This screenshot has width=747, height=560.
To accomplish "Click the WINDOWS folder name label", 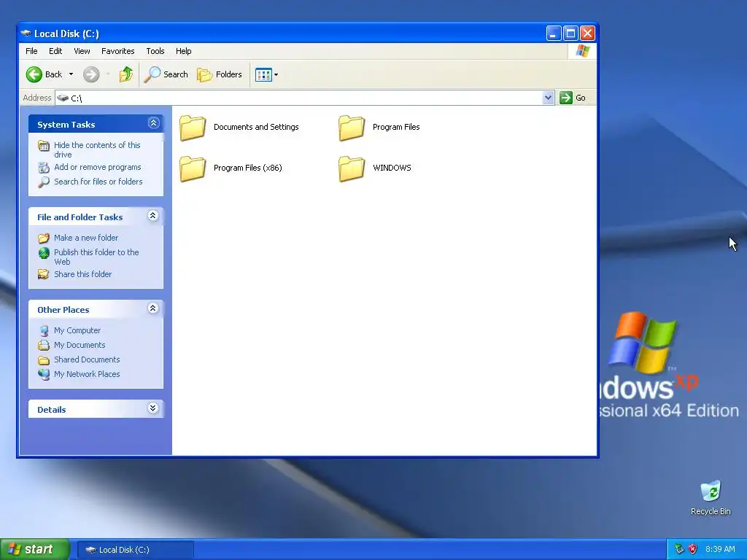I will point(392,168).
